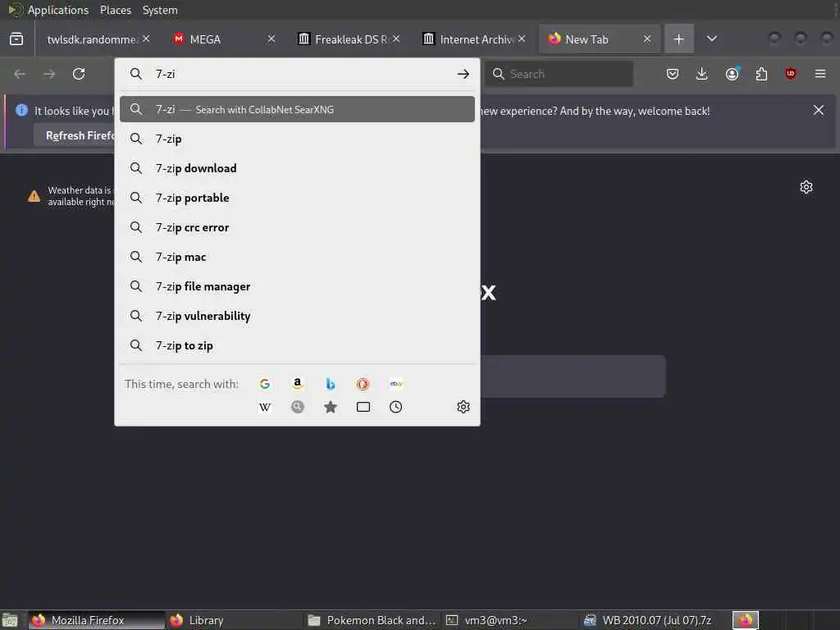Select '7-zi — Search with CollabNet SearXNG'
The image size is (840, 630).
click(297, 109)
